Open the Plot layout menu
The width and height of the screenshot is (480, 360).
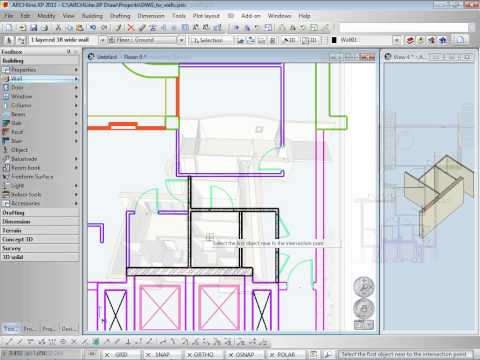[206, 16]
